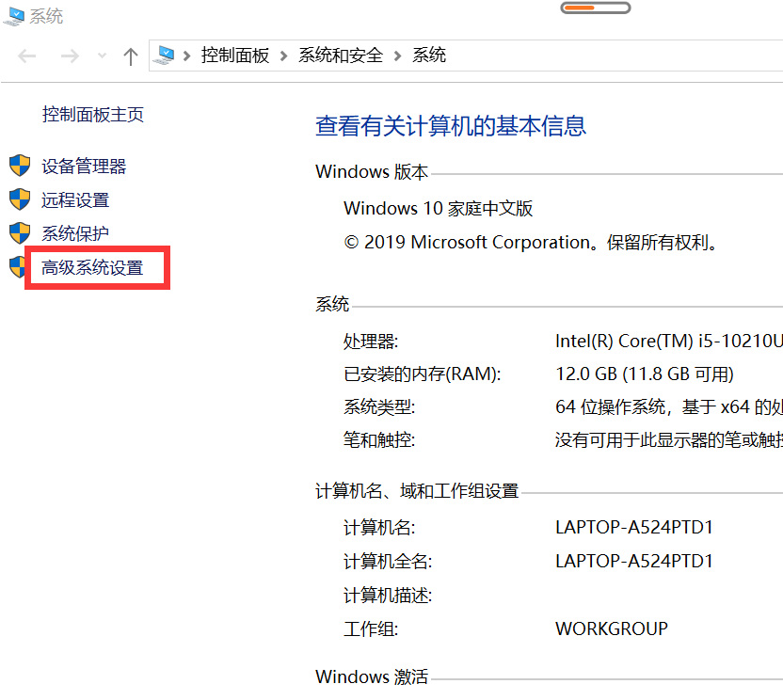The image size is (783, 700).
Task: Expand chevron before 系统 in breadcrumb
Action: point(397,56)
